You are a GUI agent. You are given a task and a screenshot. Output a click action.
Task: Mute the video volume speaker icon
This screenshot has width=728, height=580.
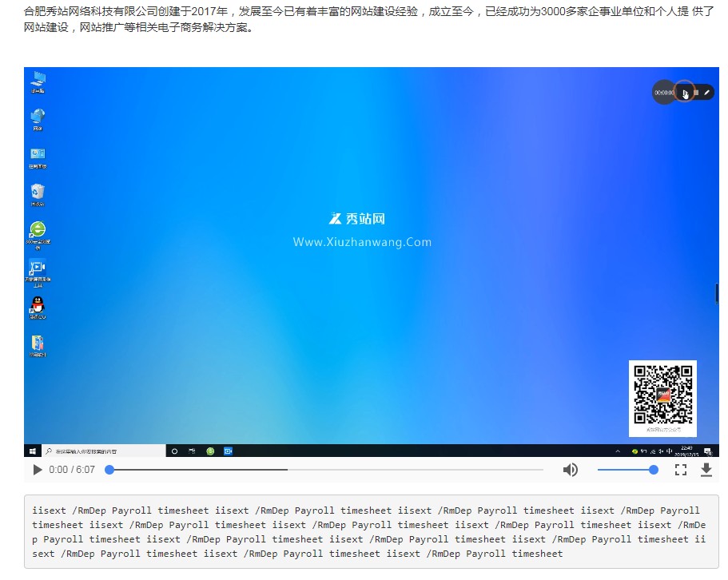pos(570,470)
